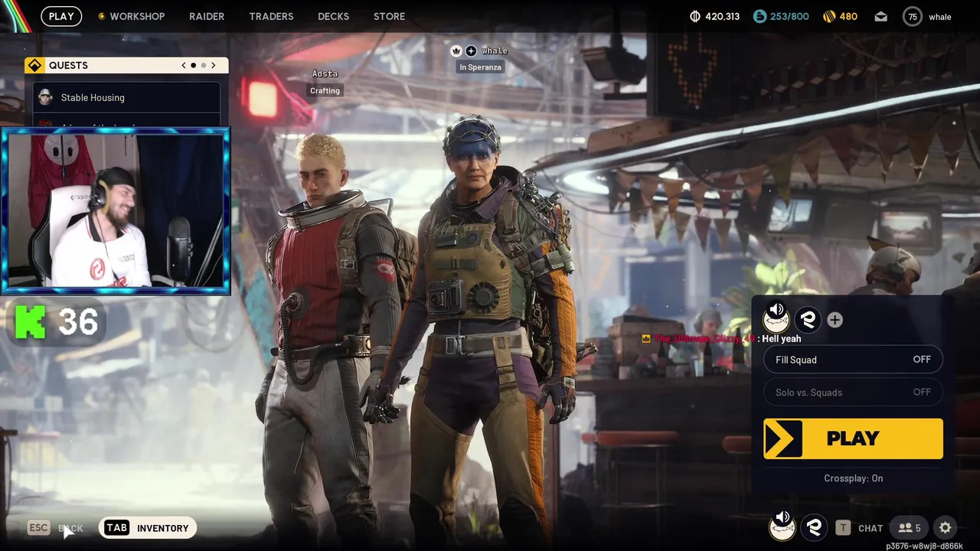The image size is (980, 551).
Task: Click the streamer webcam overlay
Action: click(x=116, y=211)
